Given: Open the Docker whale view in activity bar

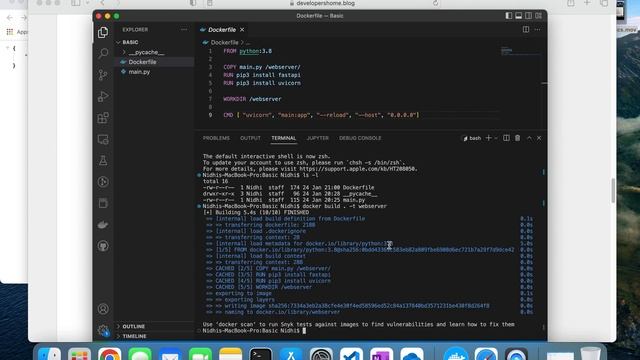Looking at the screenshot, I should (103, 224).
